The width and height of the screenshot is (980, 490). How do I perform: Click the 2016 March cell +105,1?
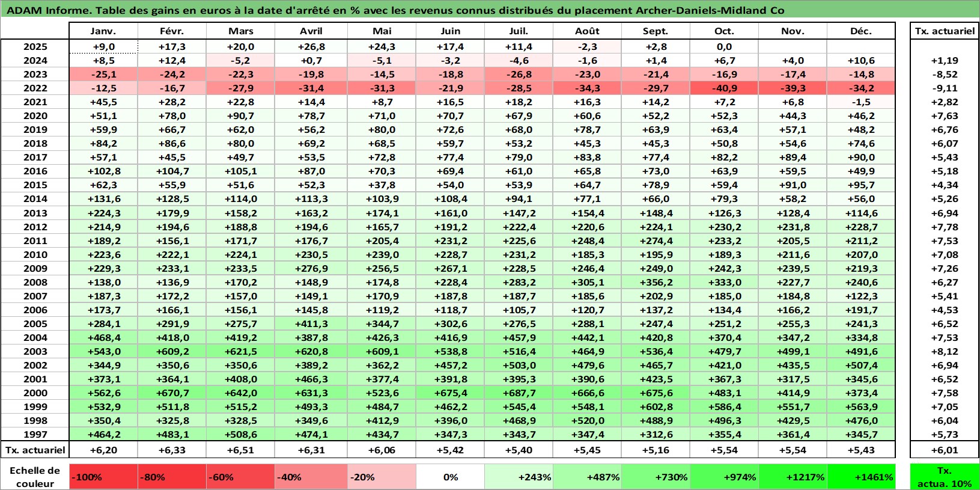tap(240, 171)
